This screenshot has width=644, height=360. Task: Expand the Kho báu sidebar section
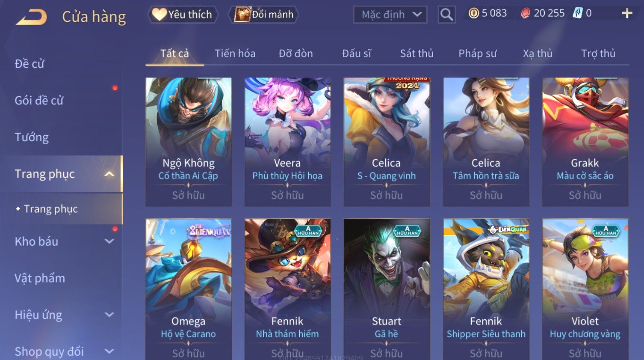[x=109, y=241]
